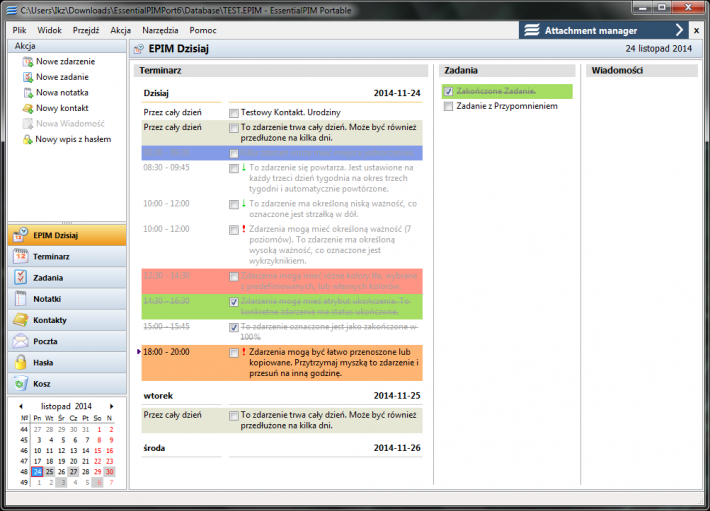
Task: Open the Plik menu
Action: [x=19, y=30]
